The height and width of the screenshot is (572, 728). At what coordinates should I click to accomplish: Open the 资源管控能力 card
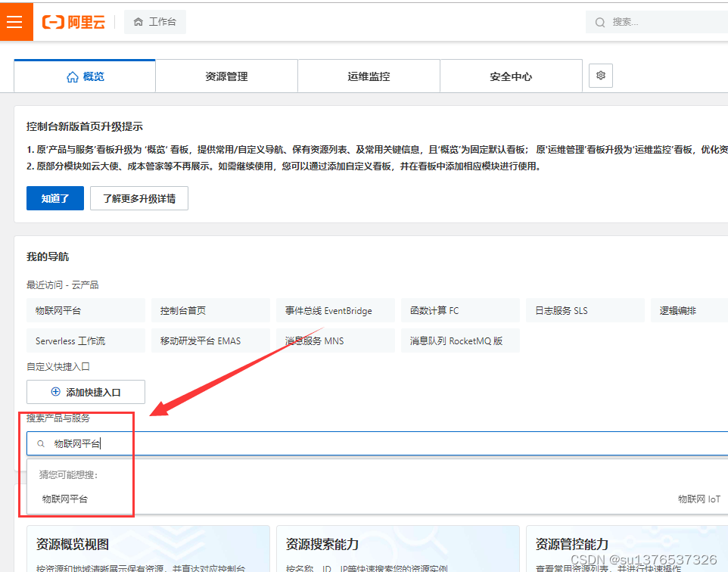(627, 549)
